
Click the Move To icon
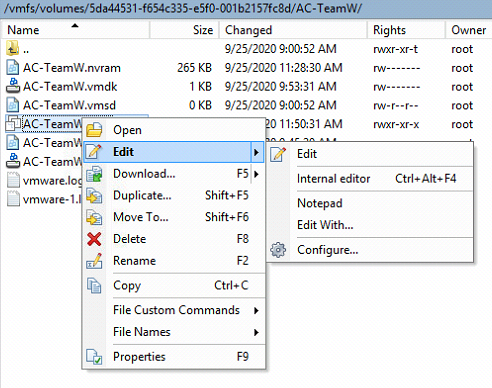click(x=94, y=217)
